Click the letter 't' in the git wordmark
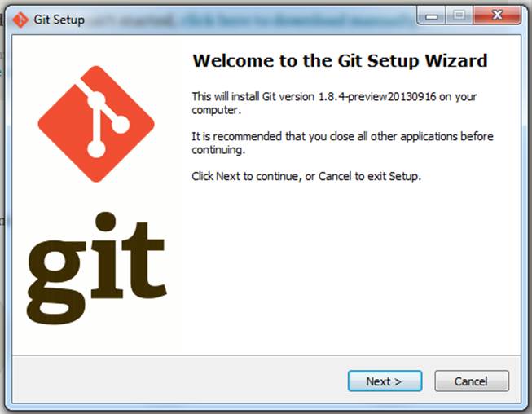Screen dimensions: 532x414 pyautogui.click(x=144, y=260)
